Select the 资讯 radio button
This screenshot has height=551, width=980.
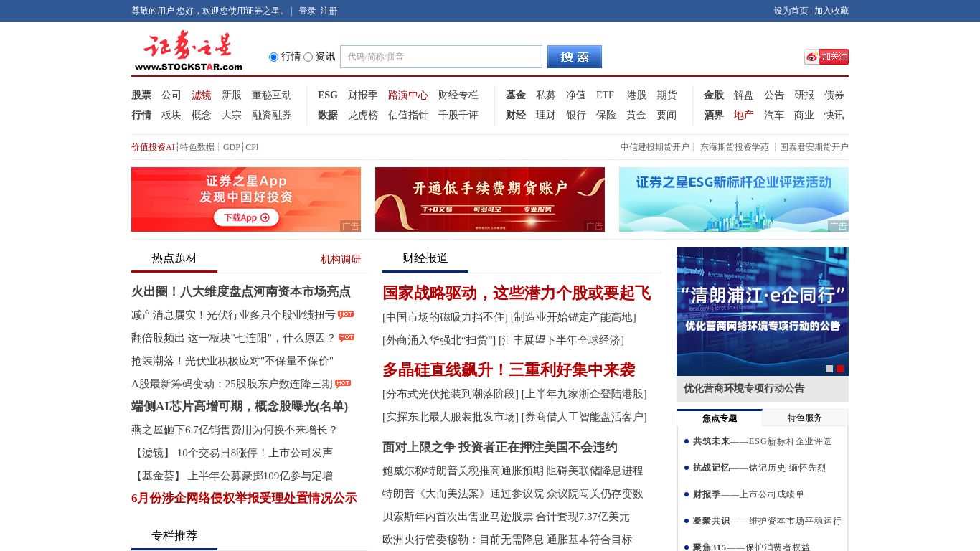[308, 57]
